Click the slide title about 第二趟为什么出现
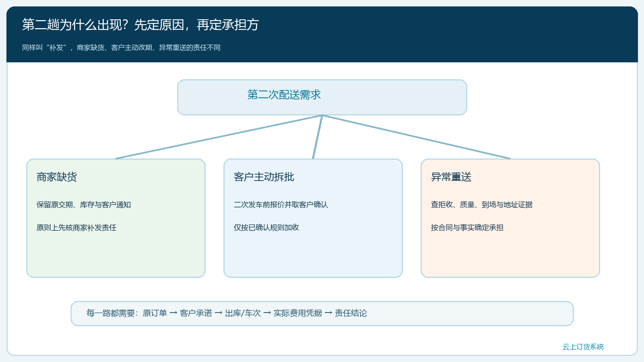 tap(140, 25)
